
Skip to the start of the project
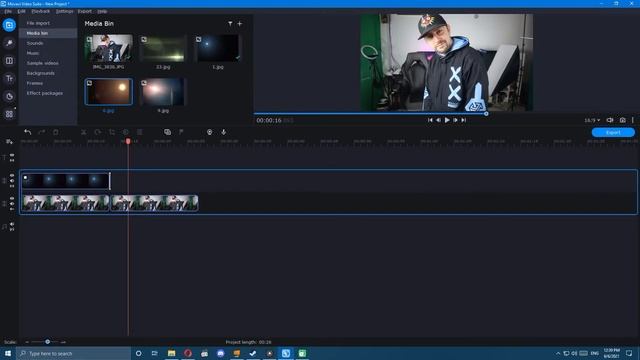[430, 120]
